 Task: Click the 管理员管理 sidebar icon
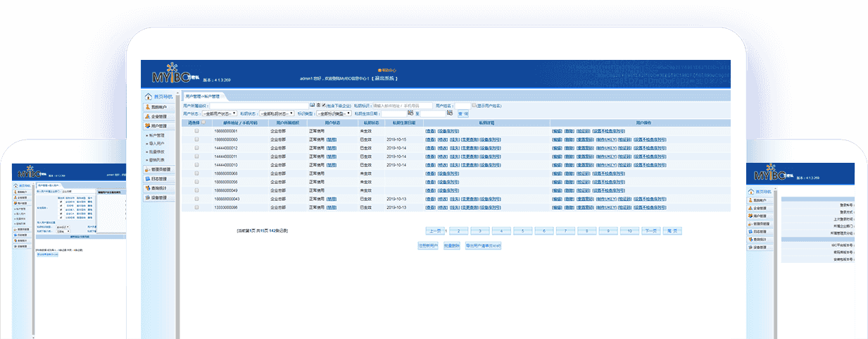pos(146,169)
